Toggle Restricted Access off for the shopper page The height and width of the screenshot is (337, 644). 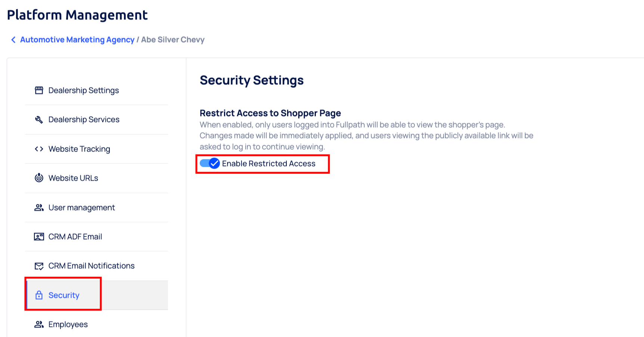click(x=209, y=163)
